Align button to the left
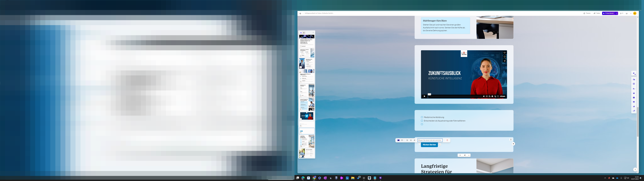 tap(407, 140)
